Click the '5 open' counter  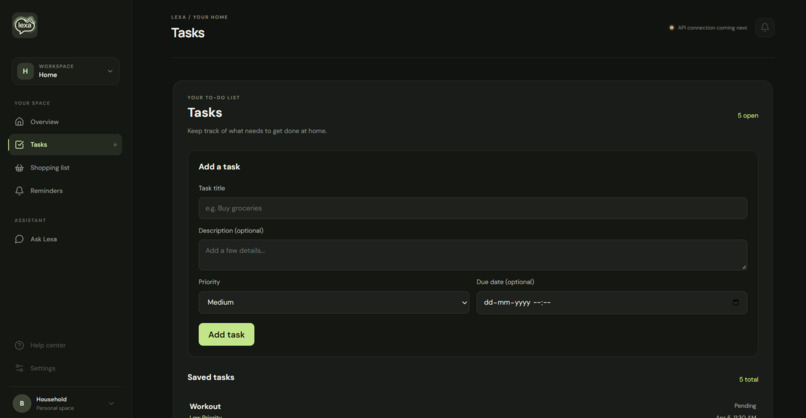pyautogui.click(x=748, y=116)
